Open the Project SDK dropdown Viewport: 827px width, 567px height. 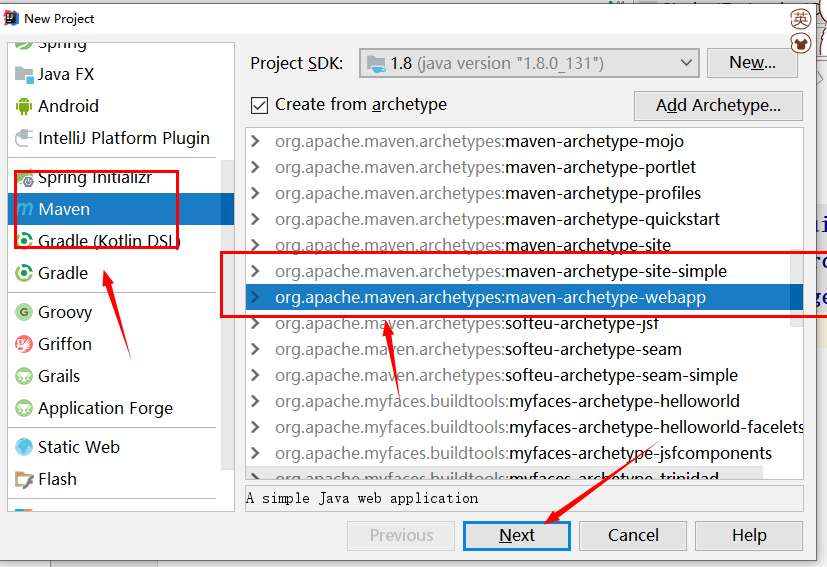pos(529,63)
